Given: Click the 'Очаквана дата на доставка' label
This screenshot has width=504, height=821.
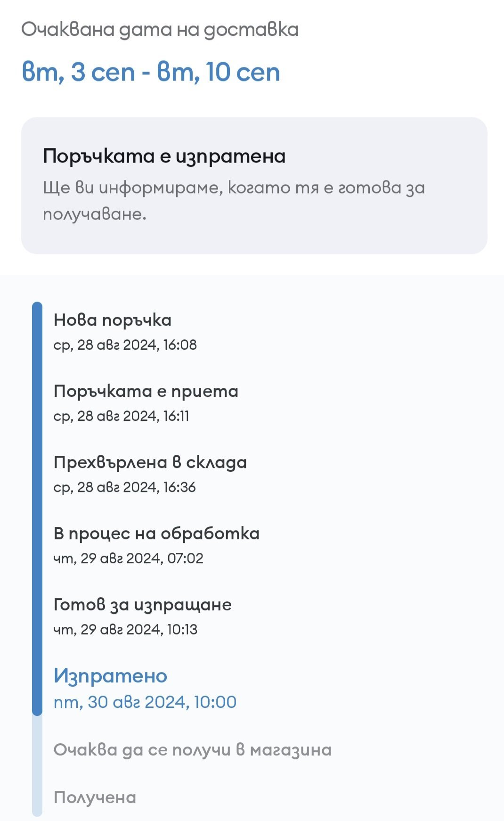Looking at the screenshot, I should pyautogui.click(x=160, y=30).
